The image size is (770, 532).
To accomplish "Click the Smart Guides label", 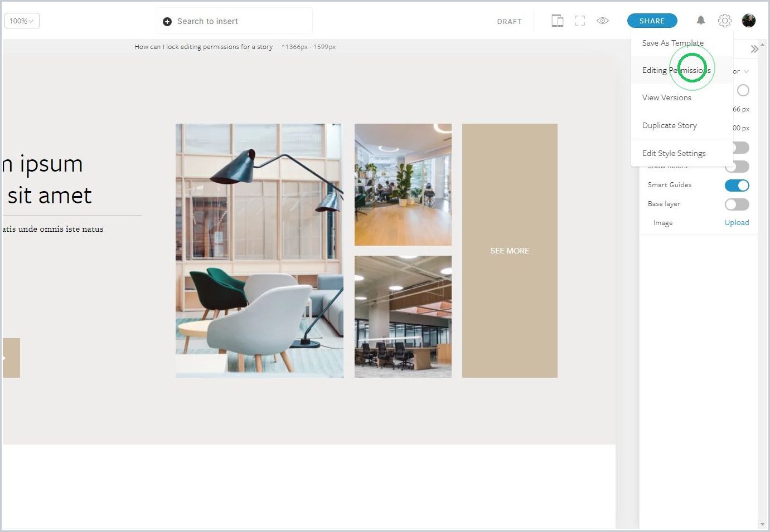I will pyautogui.click(x=670, y=185).
